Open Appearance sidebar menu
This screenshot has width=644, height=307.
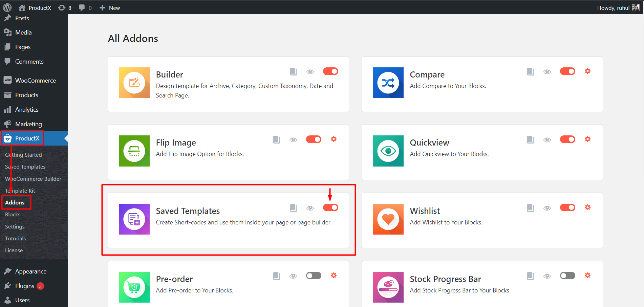pyautogui.click(x=34, y=271)
